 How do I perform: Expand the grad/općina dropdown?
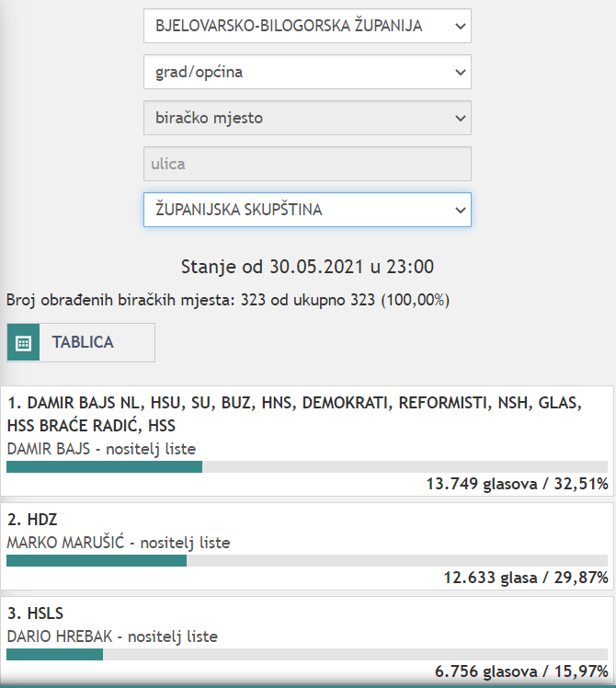coord(307,72)
